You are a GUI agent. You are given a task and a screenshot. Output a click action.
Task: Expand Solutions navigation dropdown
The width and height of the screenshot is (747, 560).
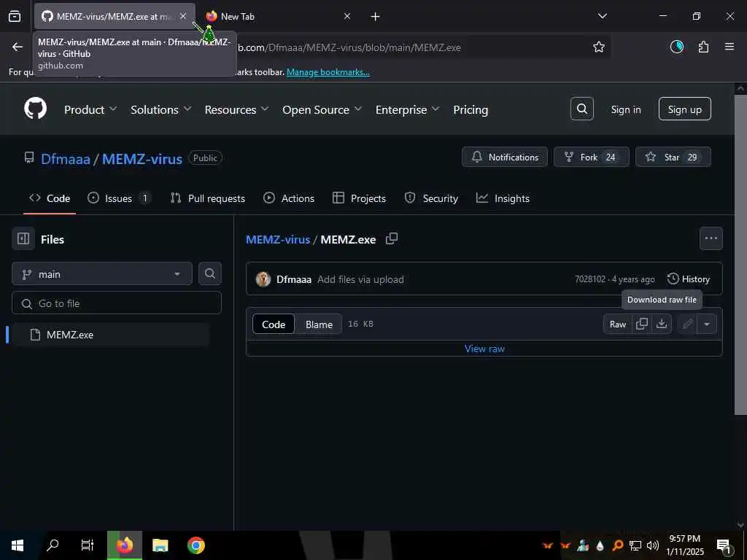[161, 109]
